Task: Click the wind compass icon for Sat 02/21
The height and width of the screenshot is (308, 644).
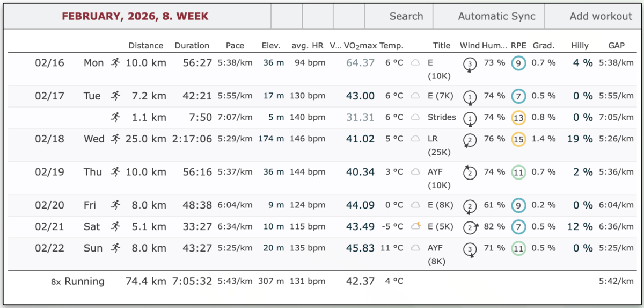Action: tap(471, 228)
